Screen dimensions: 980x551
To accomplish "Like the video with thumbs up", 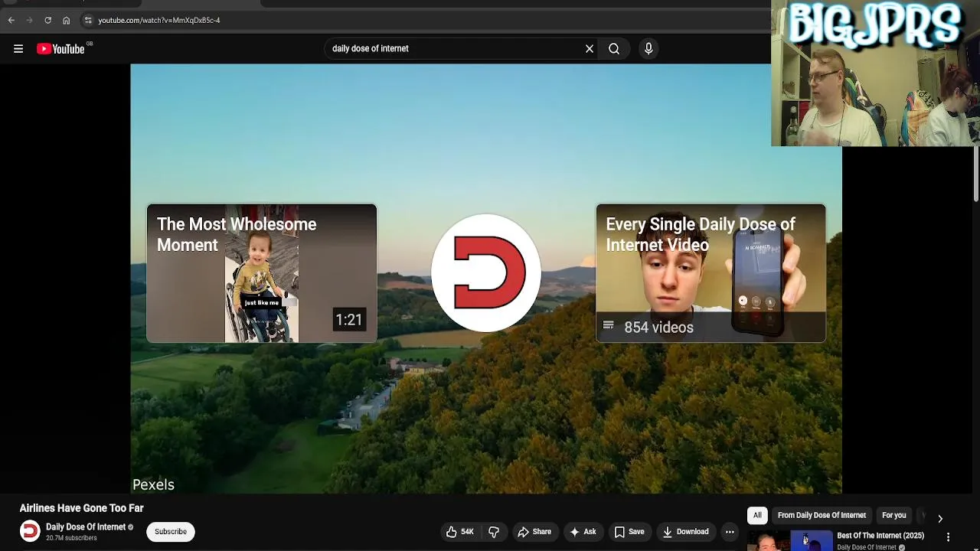I will [459, 532].
